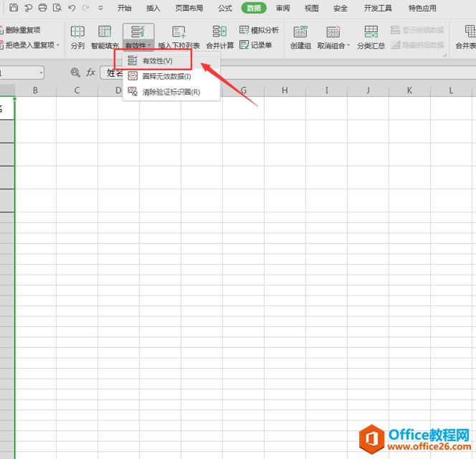Expand the 有效性 ribbon dropdown arrow
The image size is (476, 459).
[x=149, y=45]
